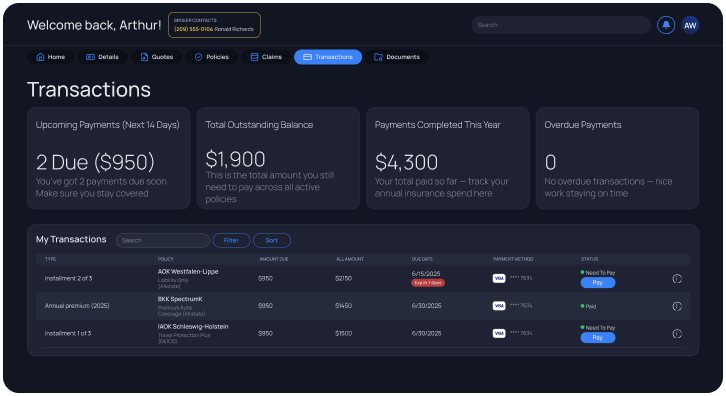726x396 pixels.
Task: Click the DUE DATE column header
Action: (x=422, y=259)
